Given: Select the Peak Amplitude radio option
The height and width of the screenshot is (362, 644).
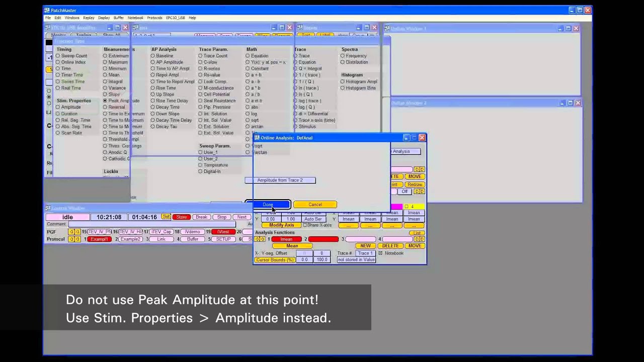Looking at the screenshot, I should coord(105,101).
